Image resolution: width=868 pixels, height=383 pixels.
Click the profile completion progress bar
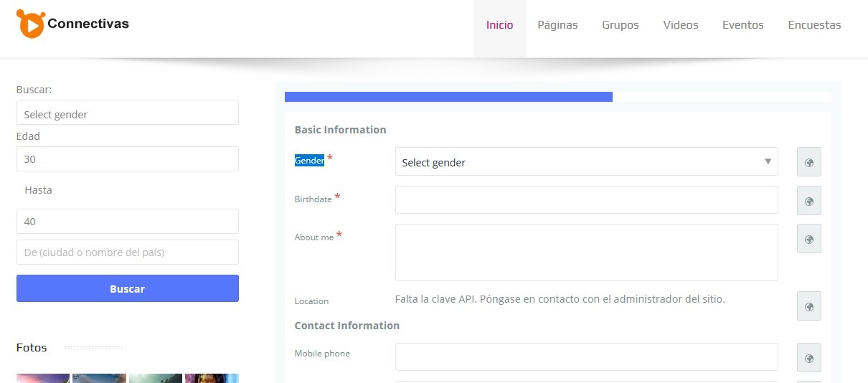coord(558,97)
